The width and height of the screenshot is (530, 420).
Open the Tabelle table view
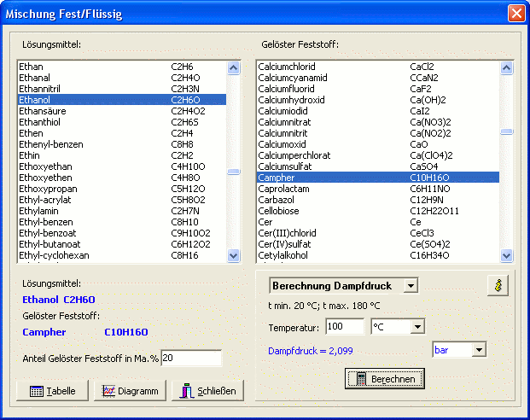(53, 391)
